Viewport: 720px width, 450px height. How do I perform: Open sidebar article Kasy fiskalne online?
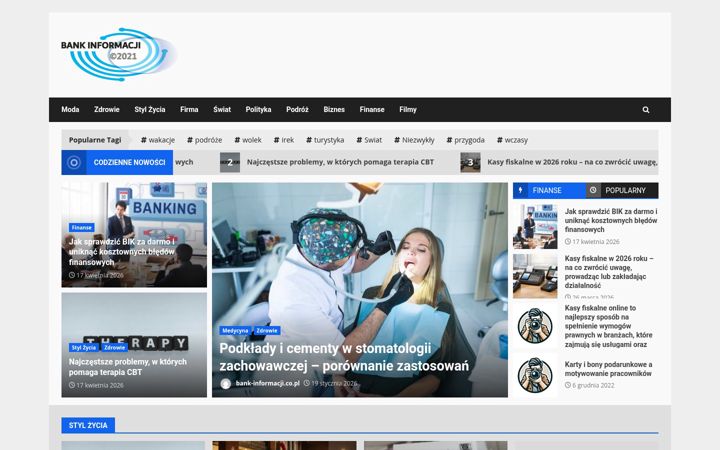(608, 326)
